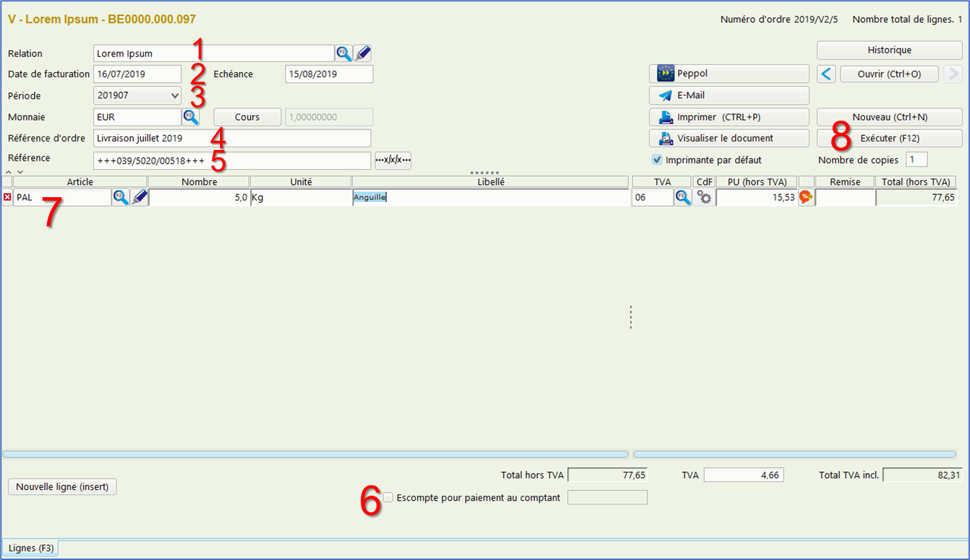Collapse header with small up chevron
This screenshot has height=560, width=970.
point(9,172)
